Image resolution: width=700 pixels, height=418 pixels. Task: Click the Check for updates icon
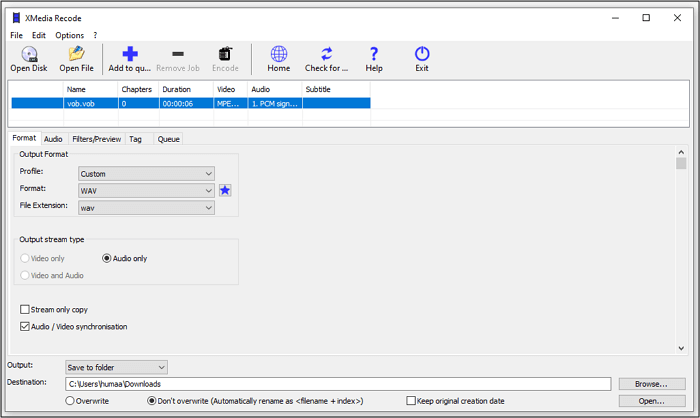[326, 54]
